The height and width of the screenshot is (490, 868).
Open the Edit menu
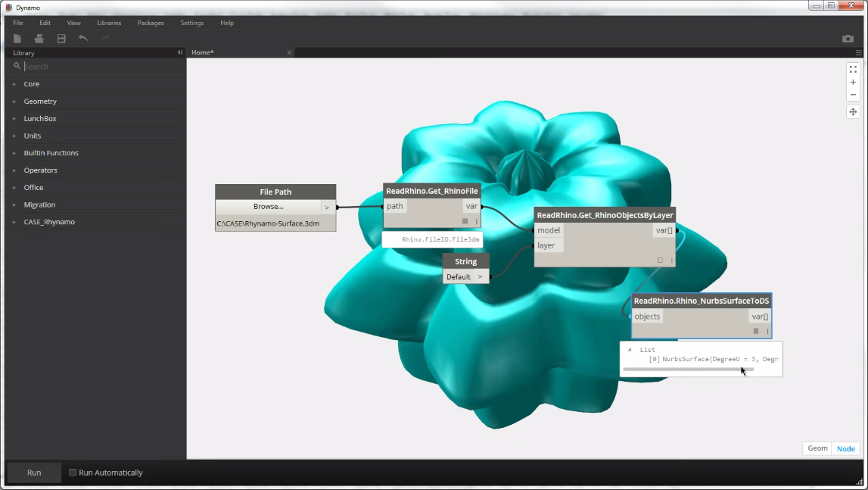(x=45, y=23)
